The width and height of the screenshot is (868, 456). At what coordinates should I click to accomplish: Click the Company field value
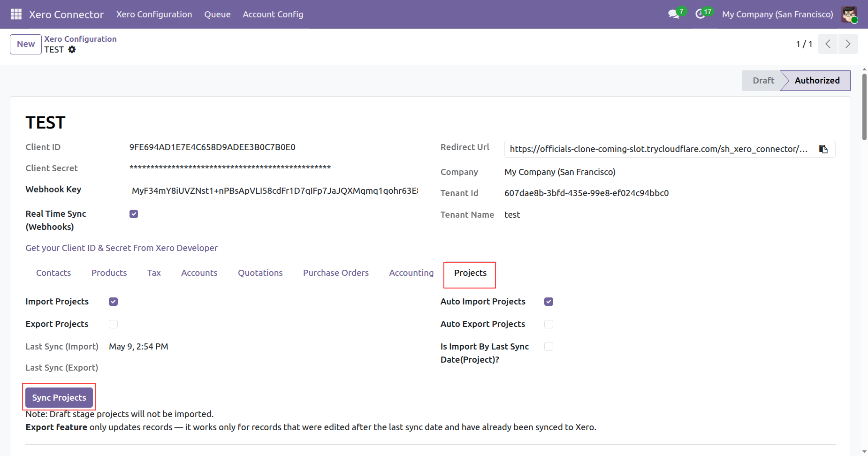[x=560, y=172]
